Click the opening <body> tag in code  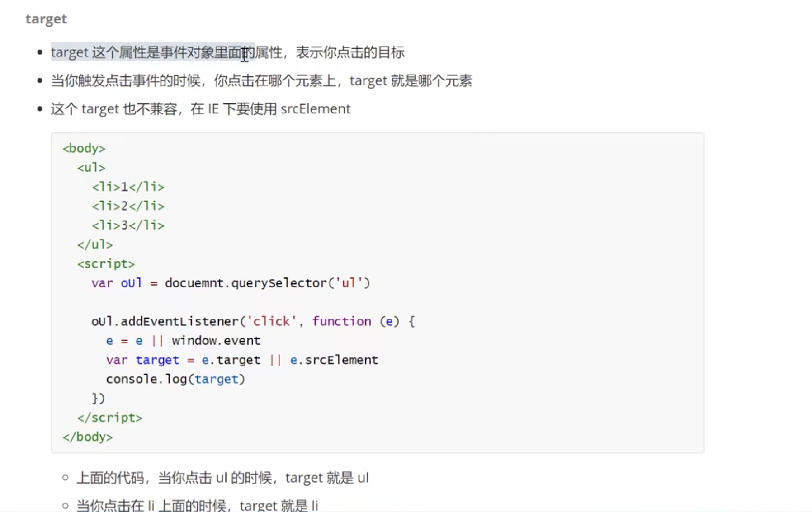[x=84, y=148]
